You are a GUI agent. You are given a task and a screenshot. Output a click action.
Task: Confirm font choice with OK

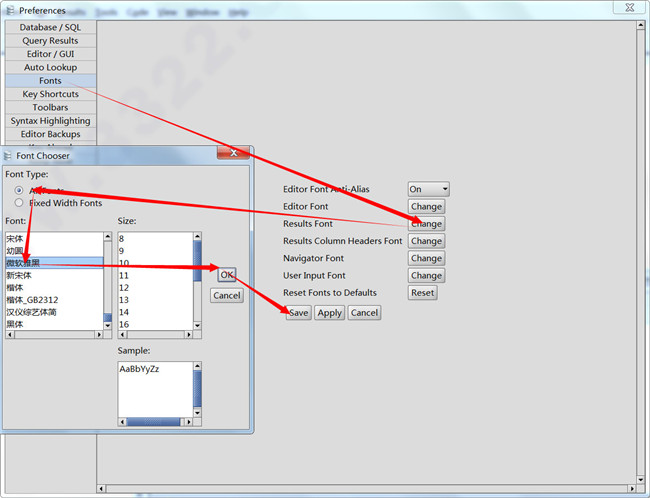[x=227, y=275]
